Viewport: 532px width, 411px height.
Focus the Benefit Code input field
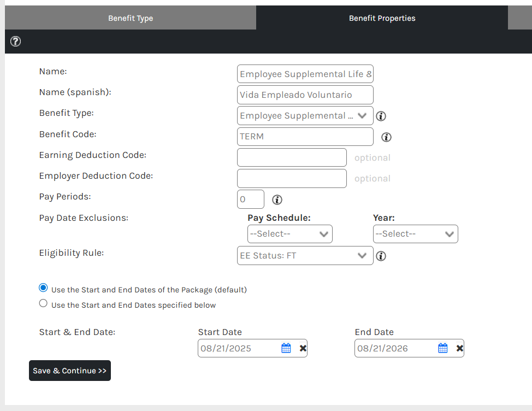pos(305,137)
